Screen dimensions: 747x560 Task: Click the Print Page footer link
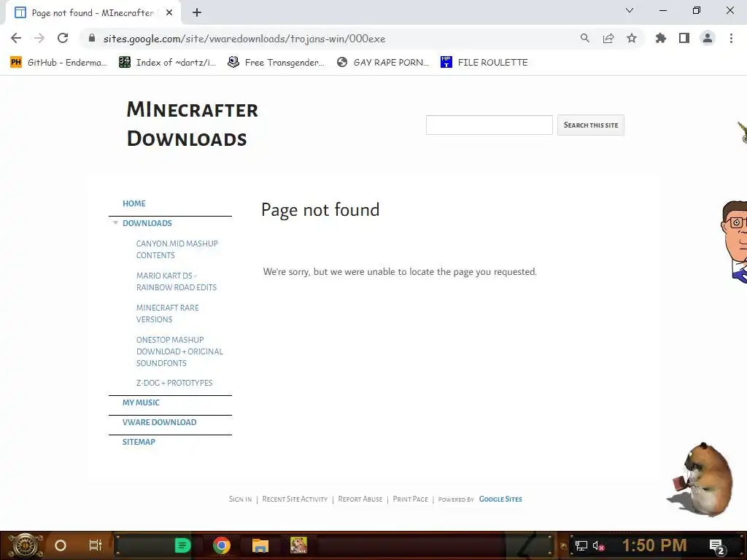click(x=410, y=499)
